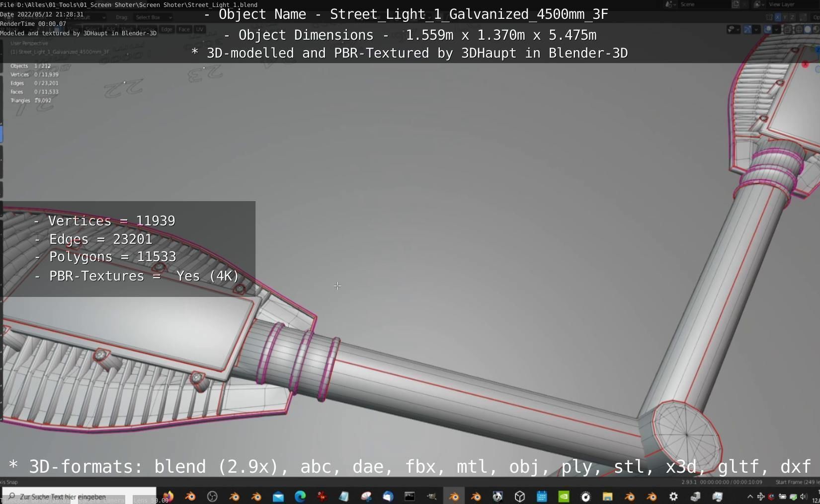Switch to wireframe shading

click(799, 29)
